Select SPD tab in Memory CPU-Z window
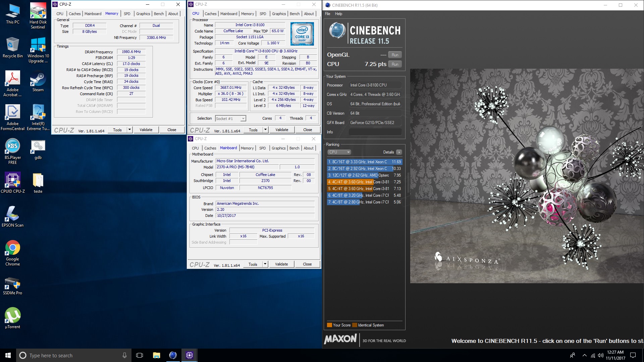 (x=127, y=14)
